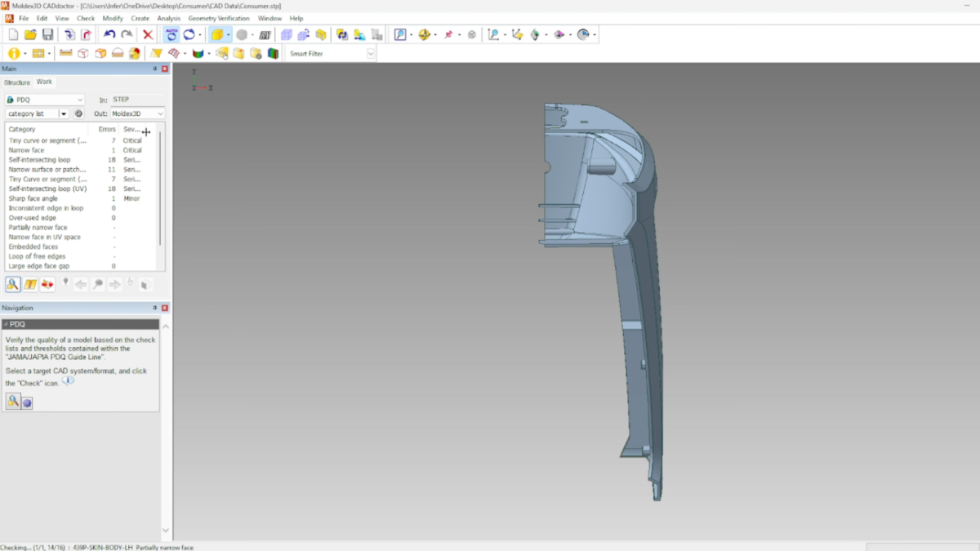Click the New file icon
This screenshot has height=551, width=980.
(13, 34)
